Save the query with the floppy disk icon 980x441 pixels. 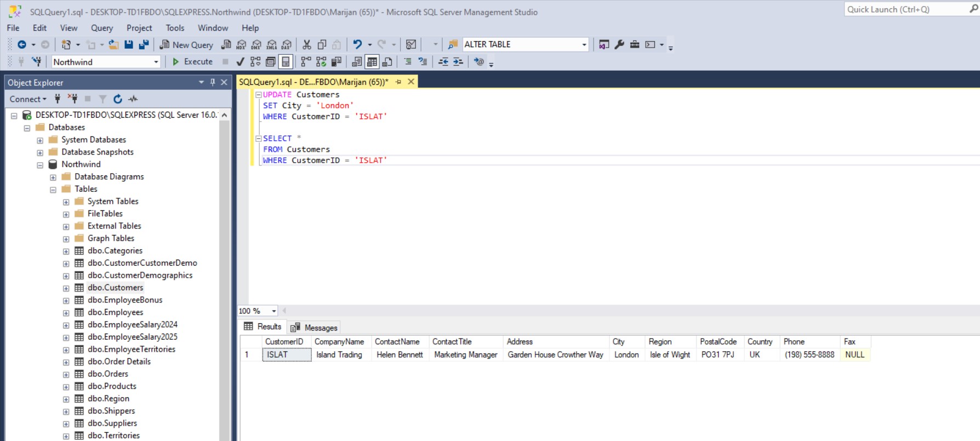pos(129,44)
